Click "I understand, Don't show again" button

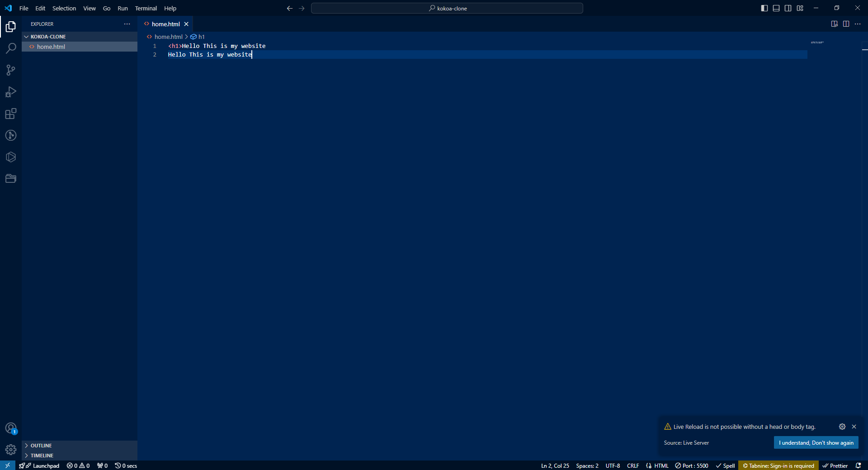tap(816, 442)
